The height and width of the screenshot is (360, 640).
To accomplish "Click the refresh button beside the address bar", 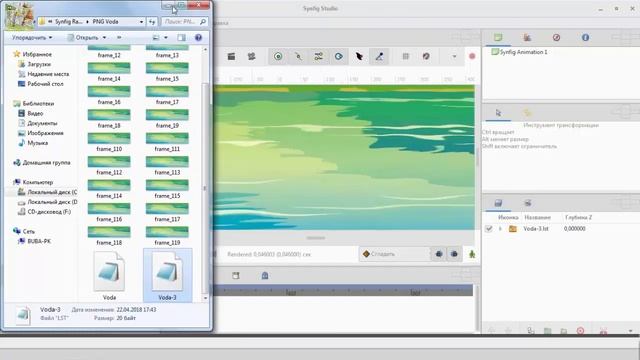I will (x=152, y=22).
